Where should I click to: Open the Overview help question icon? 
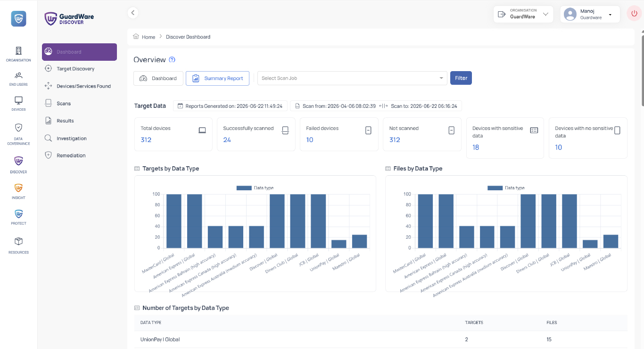click(172, 60)
